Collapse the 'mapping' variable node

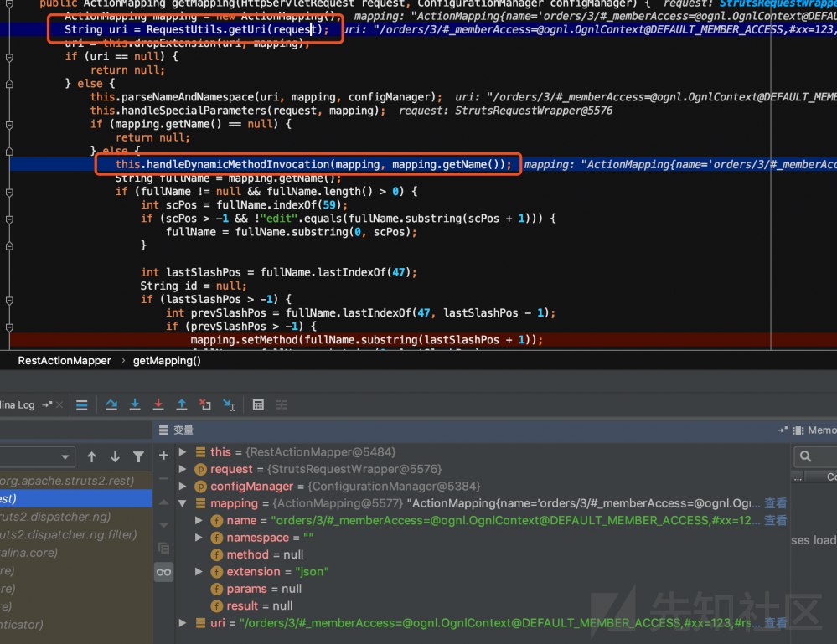(183, 503)
